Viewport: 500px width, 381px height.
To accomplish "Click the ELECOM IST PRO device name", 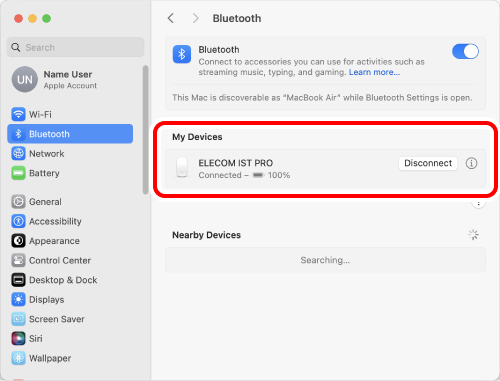I will (236, 163).
